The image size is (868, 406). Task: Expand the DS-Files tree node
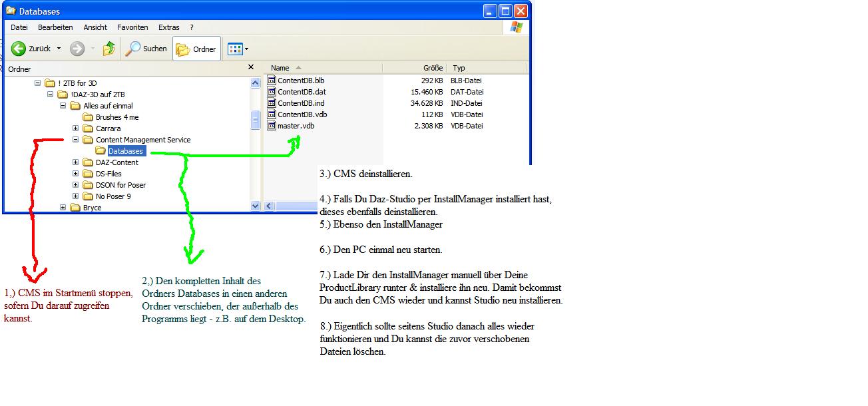pos(76,174)
